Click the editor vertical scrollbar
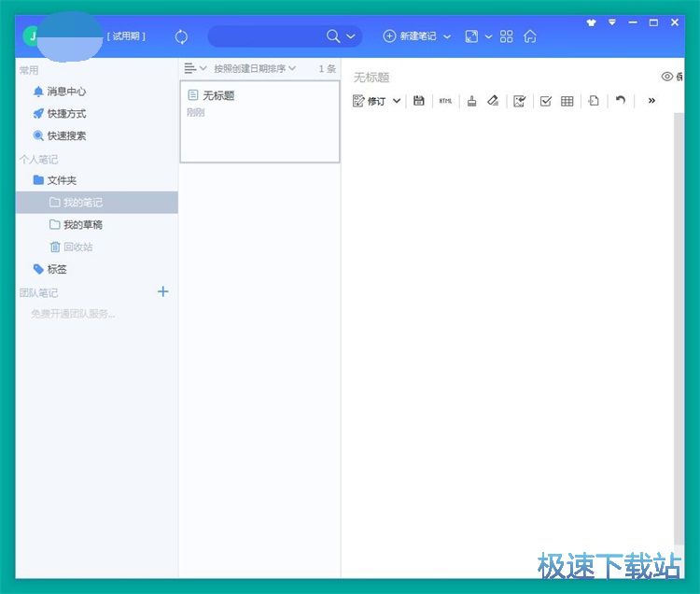The height and width of the screenshot is (594, 700). coord(679,328)
